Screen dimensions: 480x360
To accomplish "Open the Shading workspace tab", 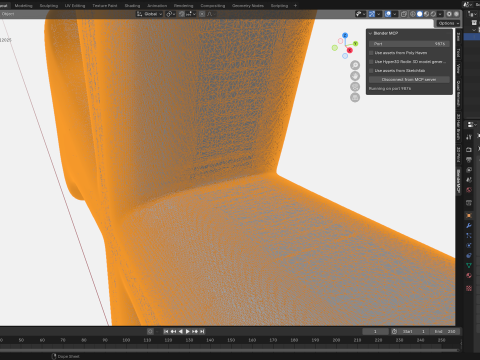I will [132, 6].
